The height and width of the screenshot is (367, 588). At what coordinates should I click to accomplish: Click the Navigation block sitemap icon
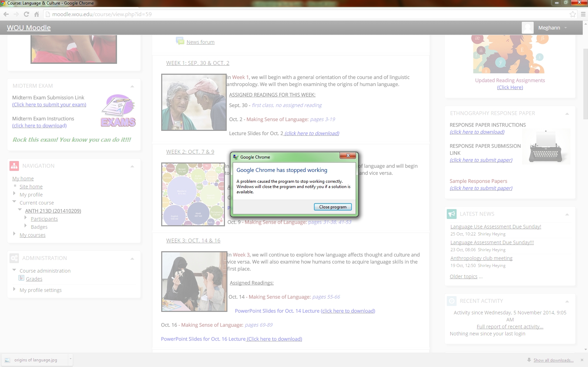pyautogui.click(x=14, y=166)
